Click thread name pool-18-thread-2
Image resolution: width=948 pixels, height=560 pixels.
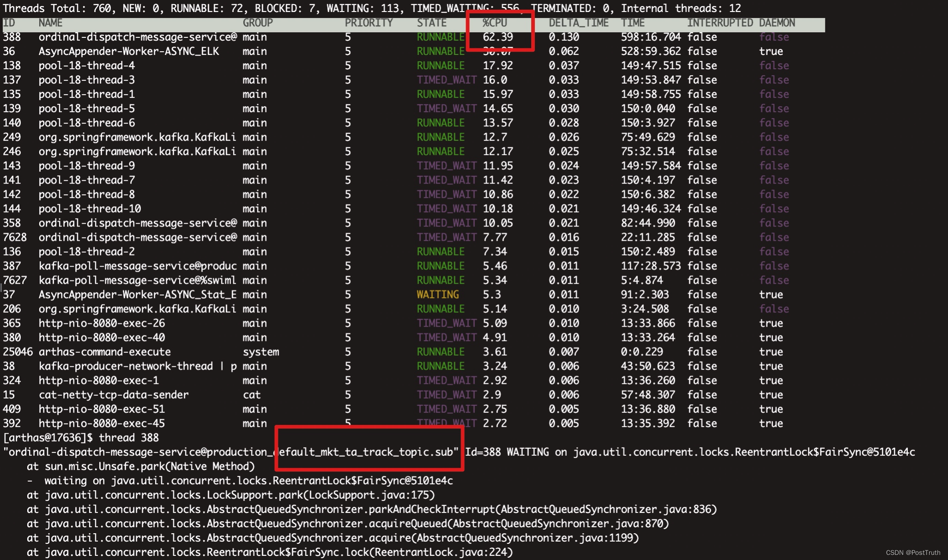point(87,251)
